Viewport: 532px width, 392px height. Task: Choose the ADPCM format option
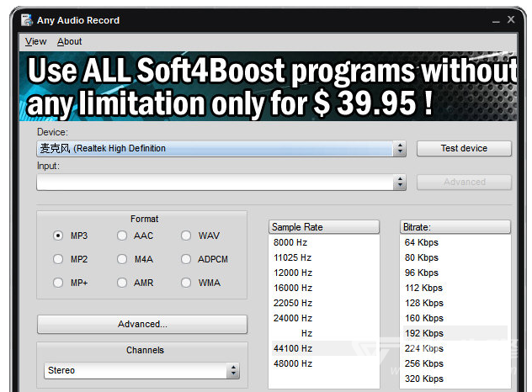point(185,259)
